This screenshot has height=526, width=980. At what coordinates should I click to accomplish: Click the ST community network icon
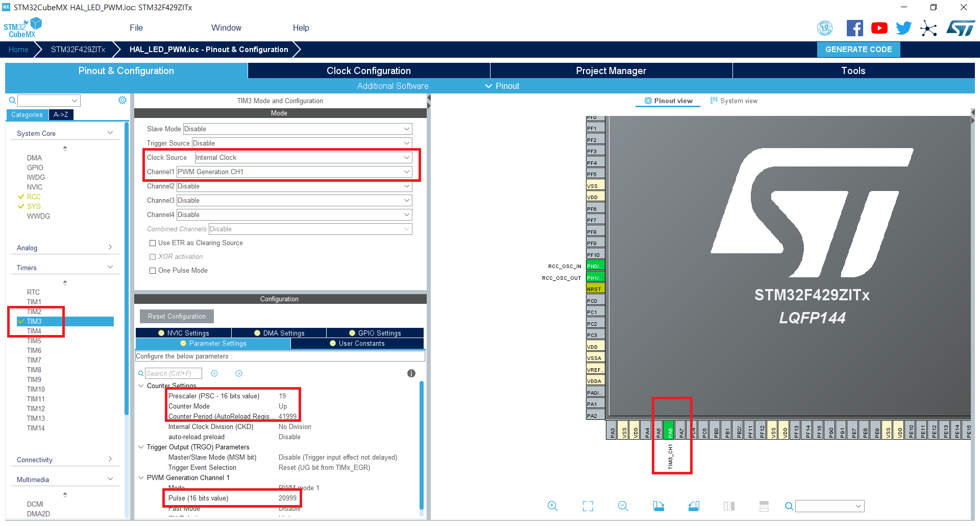[x=928, y=28]
